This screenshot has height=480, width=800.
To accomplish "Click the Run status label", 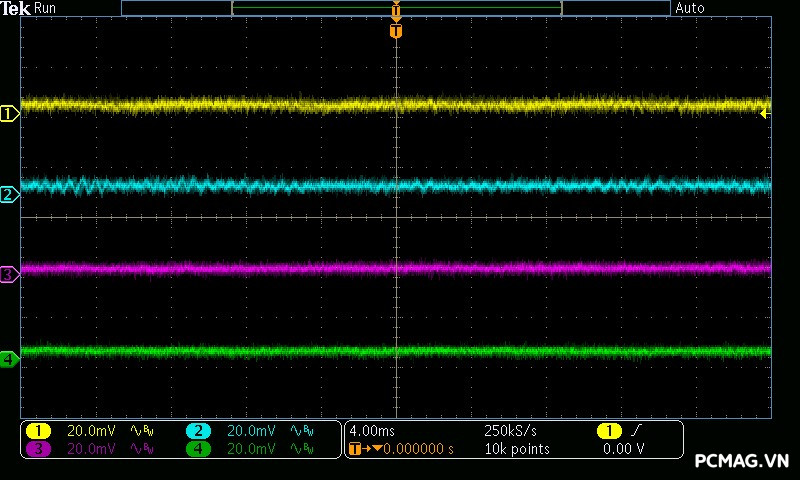I will click(46, 8).
